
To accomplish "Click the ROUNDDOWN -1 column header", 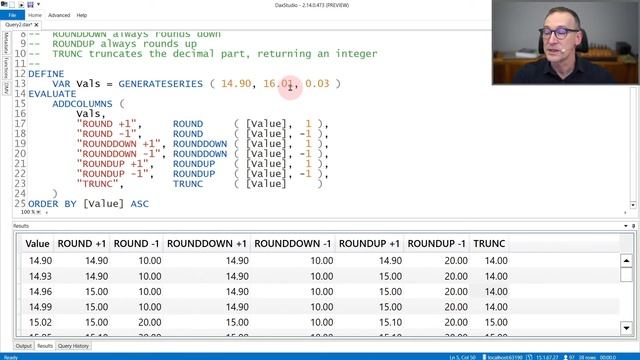I will click(x=293, y=244).
